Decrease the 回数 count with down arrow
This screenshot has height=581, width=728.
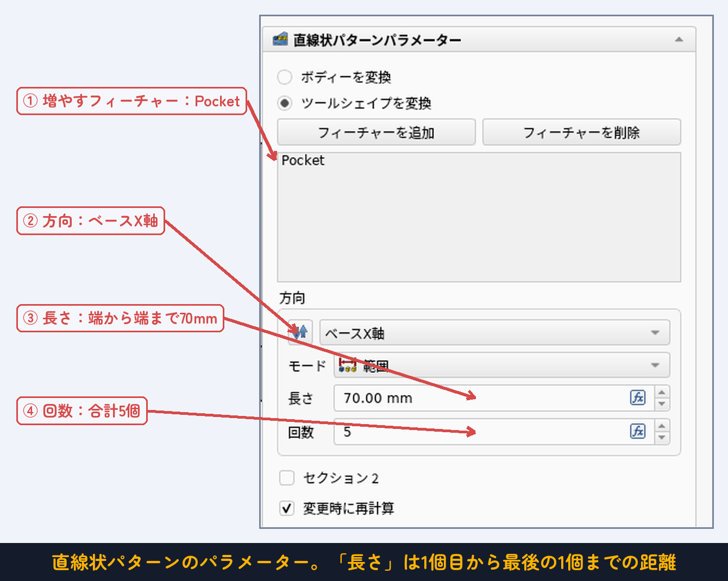662,438
